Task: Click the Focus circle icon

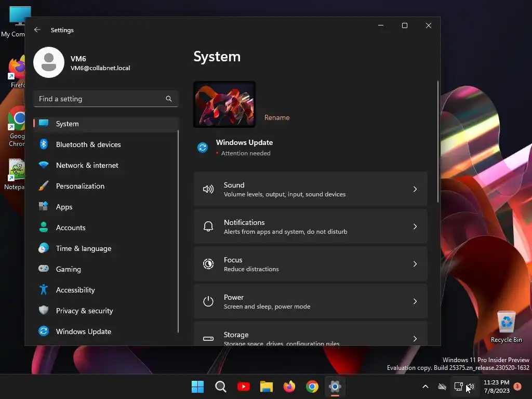Action: (208, 264)
